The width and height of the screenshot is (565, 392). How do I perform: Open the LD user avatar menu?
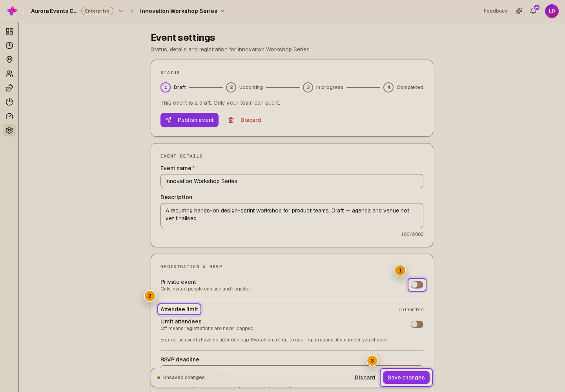(552, 11)
